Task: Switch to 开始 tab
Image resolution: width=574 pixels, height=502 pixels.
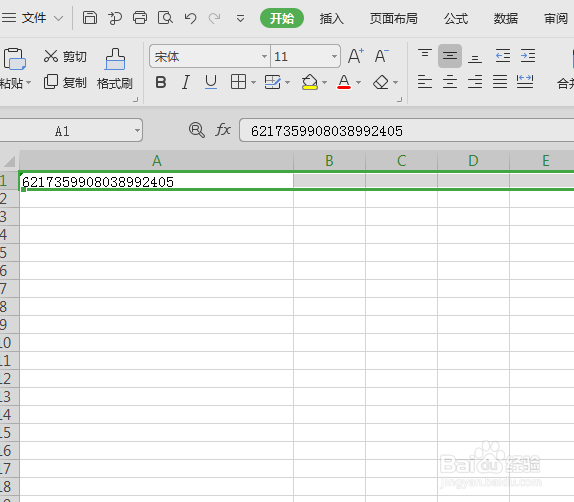Action: 282,18
